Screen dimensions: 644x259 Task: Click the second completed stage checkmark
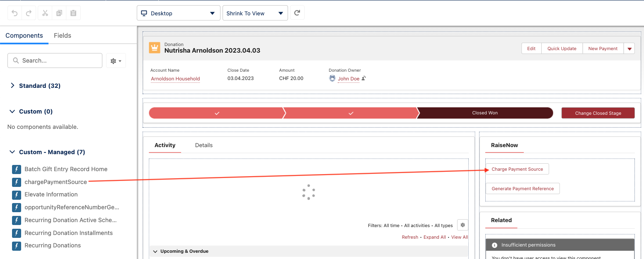(351, 113)
